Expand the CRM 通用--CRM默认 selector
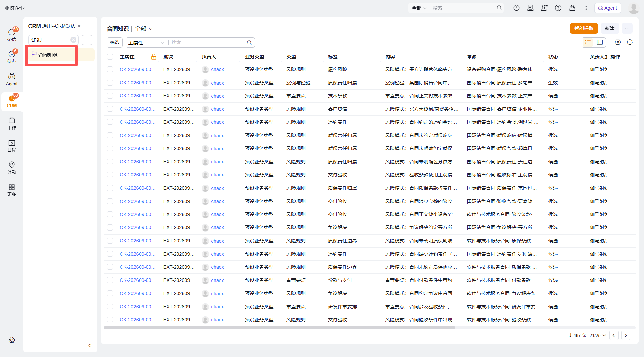The height and width of the screenshot is (357, 644). 55,26
